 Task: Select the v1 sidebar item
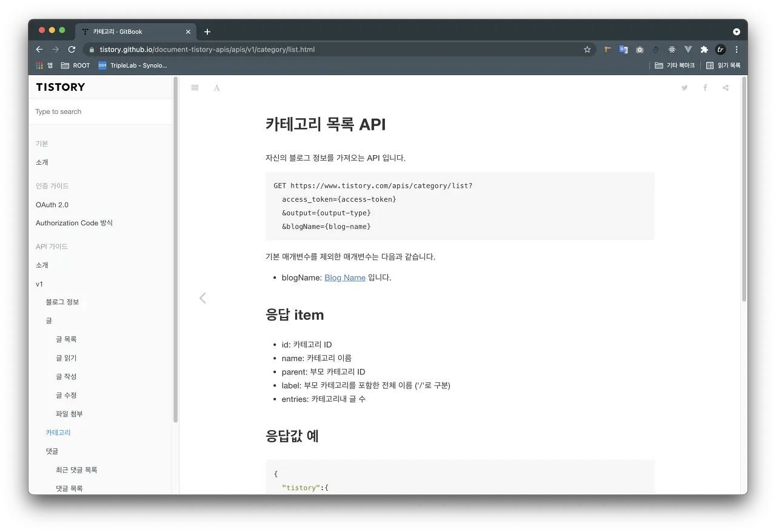point(39,284)
